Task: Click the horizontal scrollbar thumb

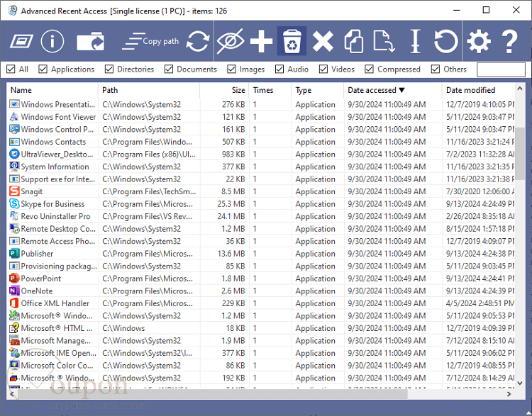Action: point(212,394)
